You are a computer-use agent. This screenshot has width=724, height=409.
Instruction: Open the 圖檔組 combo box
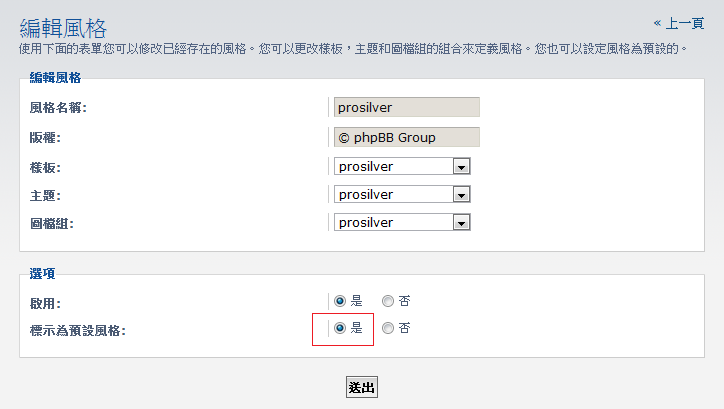pyautogui.click(x=402, y=222)
